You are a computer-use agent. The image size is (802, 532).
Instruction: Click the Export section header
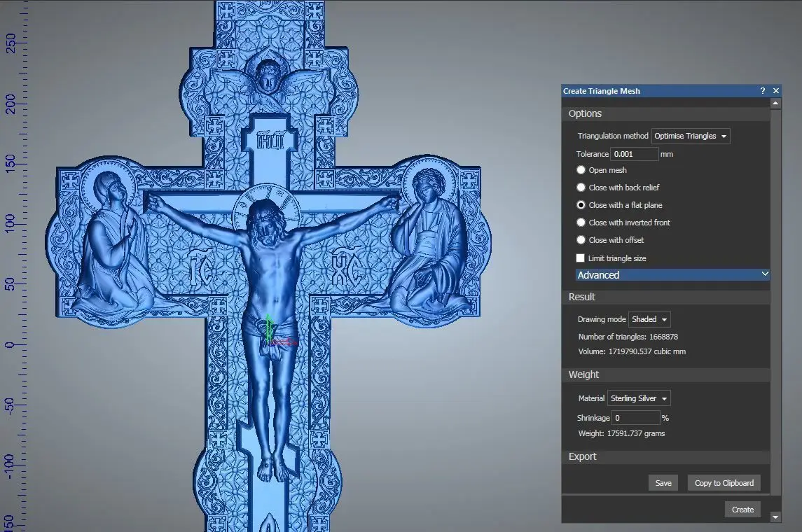pyautogui.click(x=666, y=456)
